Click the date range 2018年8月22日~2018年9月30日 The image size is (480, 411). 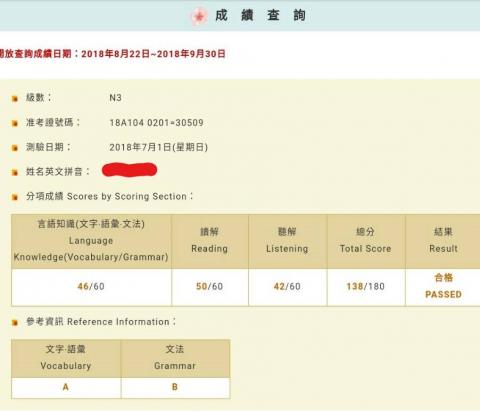(153, 54)
